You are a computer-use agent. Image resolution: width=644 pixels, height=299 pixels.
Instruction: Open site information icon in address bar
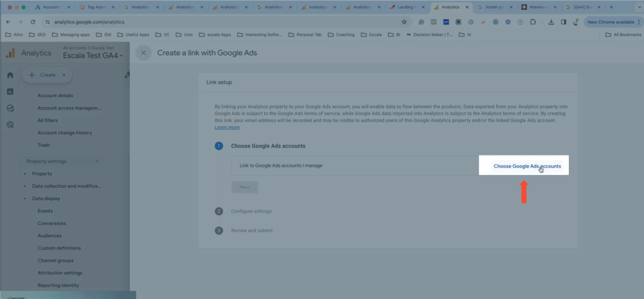click(x=47, y=22)
